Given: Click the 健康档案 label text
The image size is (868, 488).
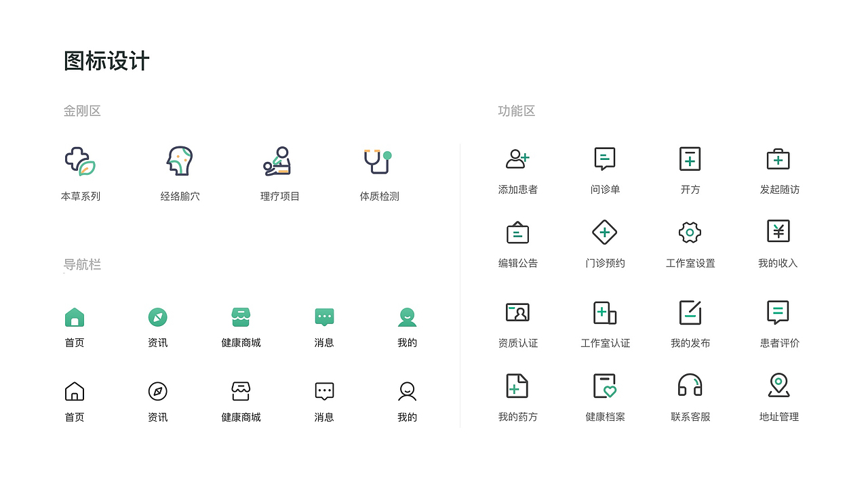Looking at the screenshot, I should pyautogui.click(x=605, y=417).
